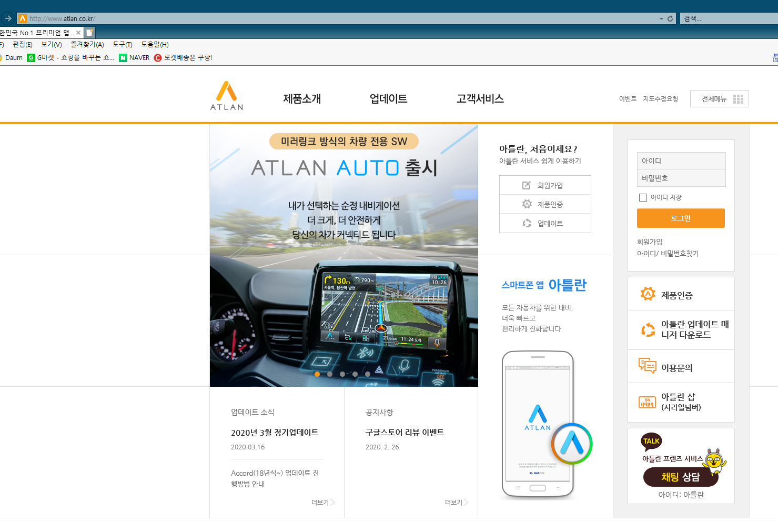Click the ATLAN logo in the header

pyautogui.click(x=227, y=96)
